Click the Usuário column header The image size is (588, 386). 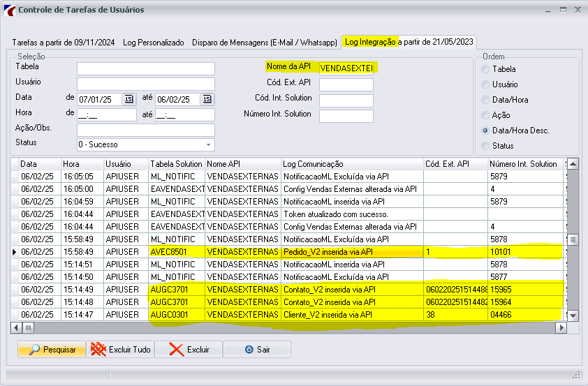coord(126,164)
